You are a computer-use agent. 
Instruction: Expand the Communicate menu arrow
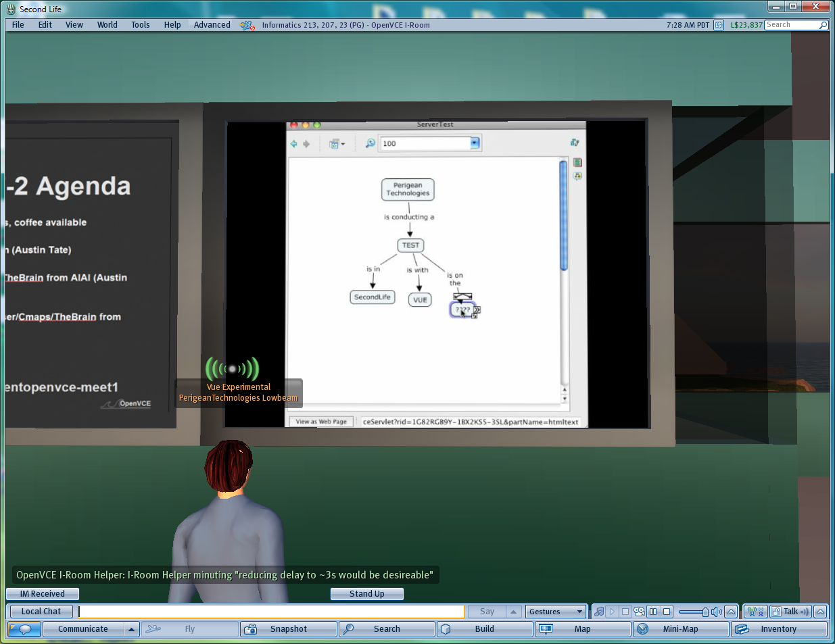(x=132, y=629)
